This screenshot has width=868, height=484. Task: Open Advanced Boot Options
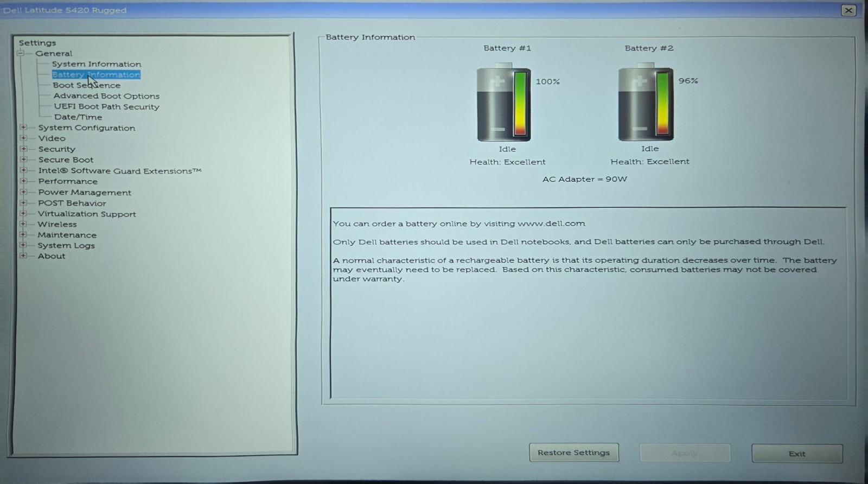click(x=106, y=96)
